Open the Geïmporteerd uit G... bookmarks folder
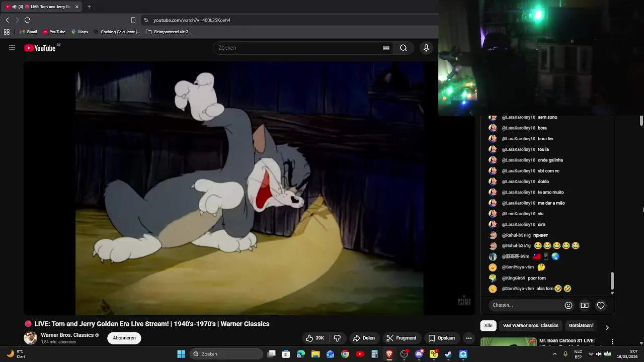 (x=169, y=32)
